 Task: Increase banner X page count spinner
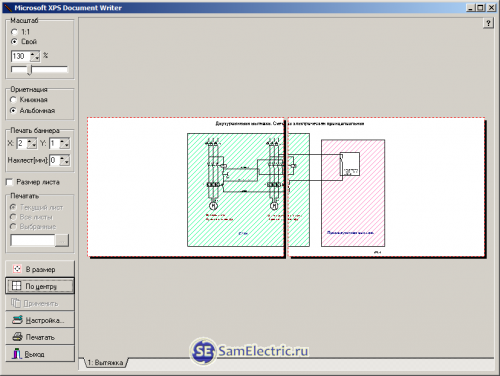click(31, 141)
